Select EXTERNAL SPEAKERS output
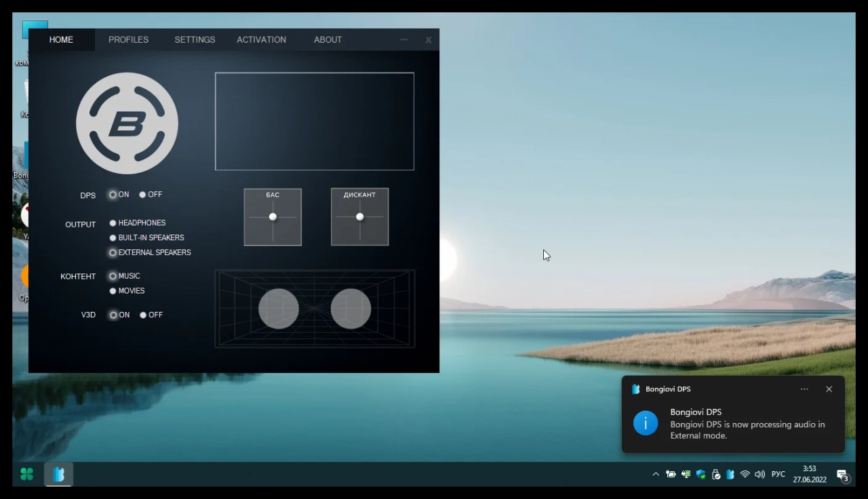 (151, 253)
